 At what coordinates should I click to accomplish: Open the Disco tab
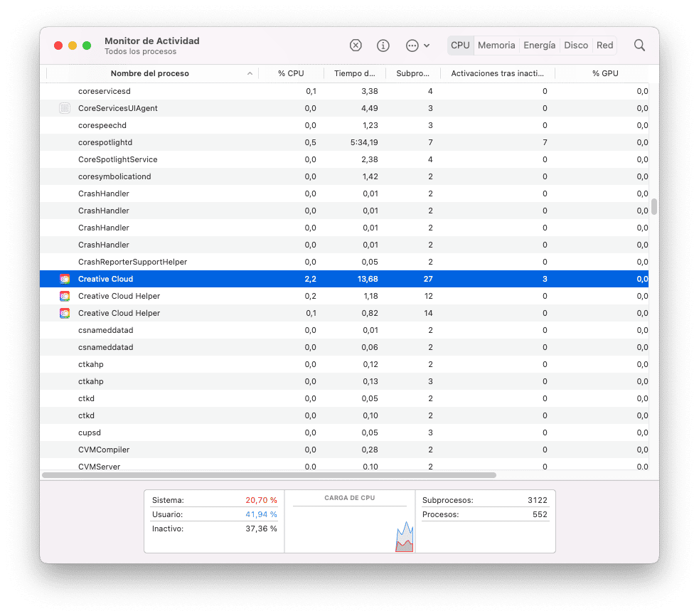[576, 46]
